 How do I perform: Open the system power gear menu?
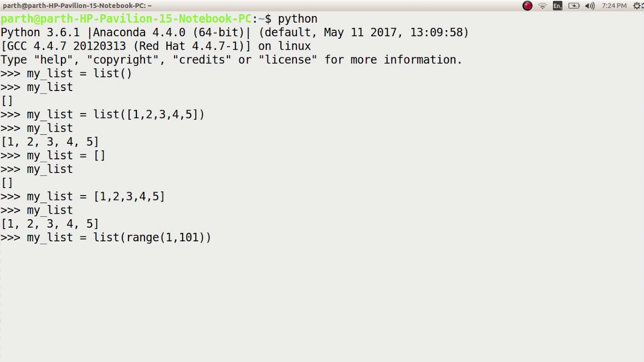[x=638, y=6]
